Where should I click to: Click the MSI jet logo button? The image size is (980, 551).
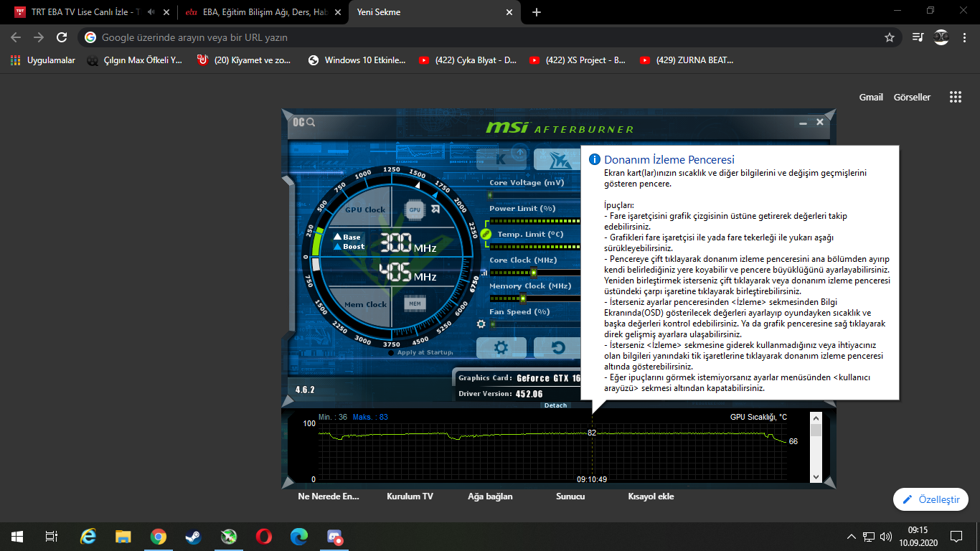point(557,159)
